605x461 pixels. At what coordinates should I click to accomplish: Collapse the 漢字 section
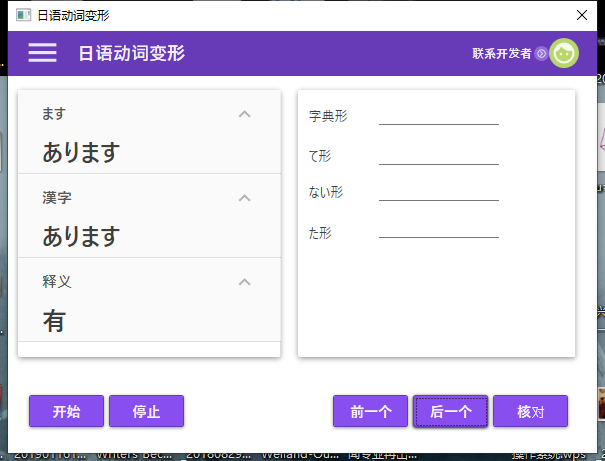tap(245, 198)
